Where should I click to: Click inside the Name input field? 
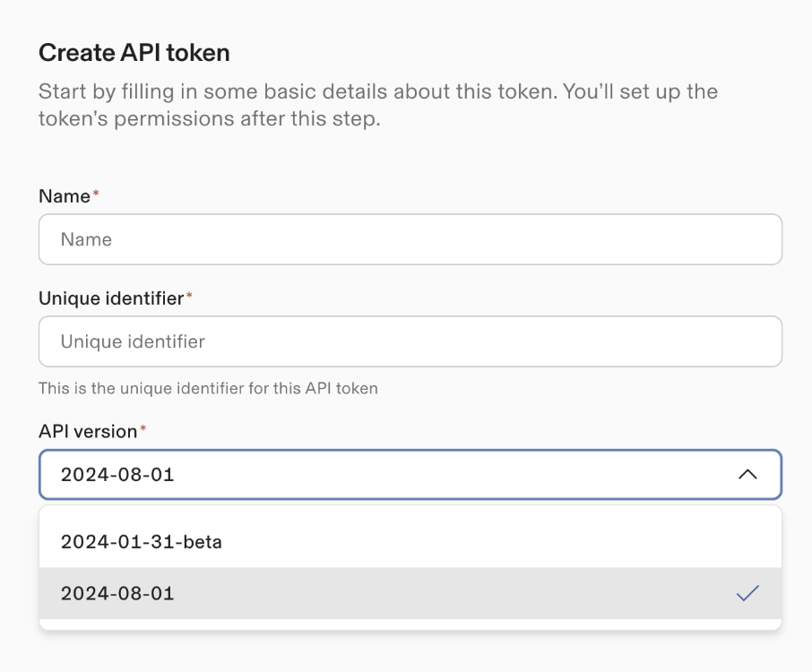(x=410, y=239)
